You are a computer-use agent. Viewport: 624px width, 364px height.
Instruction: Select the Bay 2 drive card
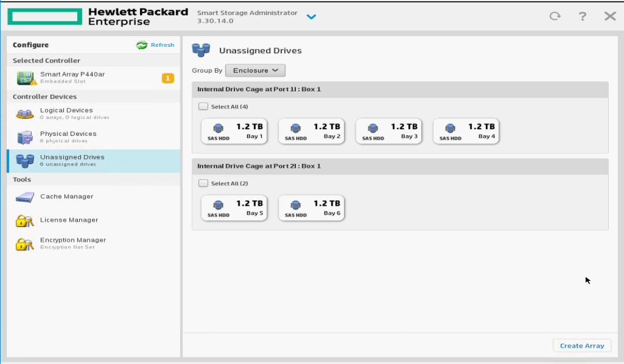click(x=311, y=131)
